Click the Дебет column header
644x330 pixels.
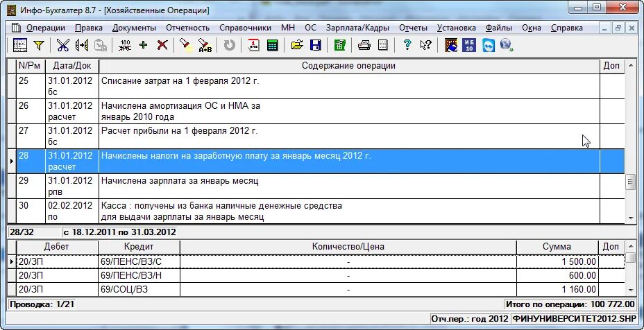57,247
